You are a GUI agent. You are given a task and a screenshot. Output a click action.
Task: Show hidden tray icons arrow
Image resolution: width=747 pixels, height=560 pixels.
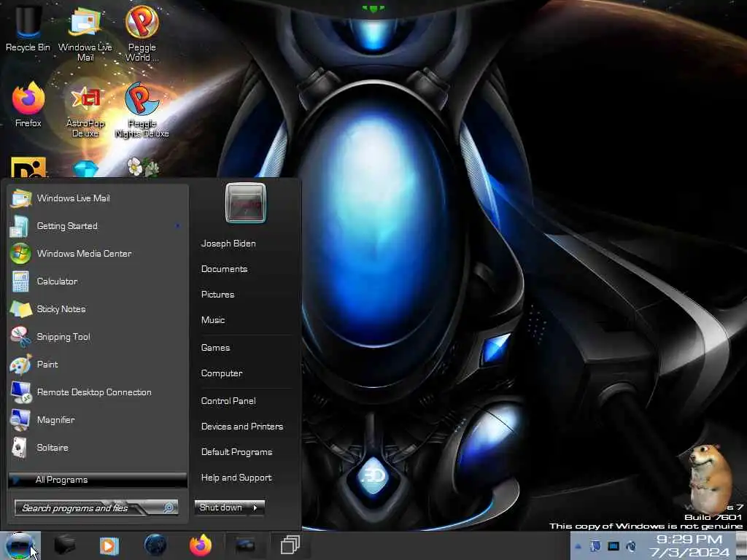(578, 546)
